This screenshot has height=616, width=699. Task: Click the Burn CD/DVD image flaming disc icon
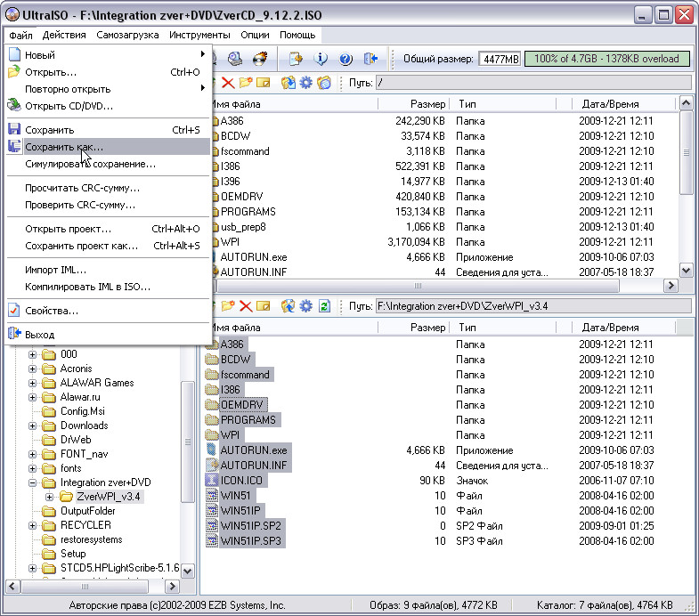[x=260, y=59]
